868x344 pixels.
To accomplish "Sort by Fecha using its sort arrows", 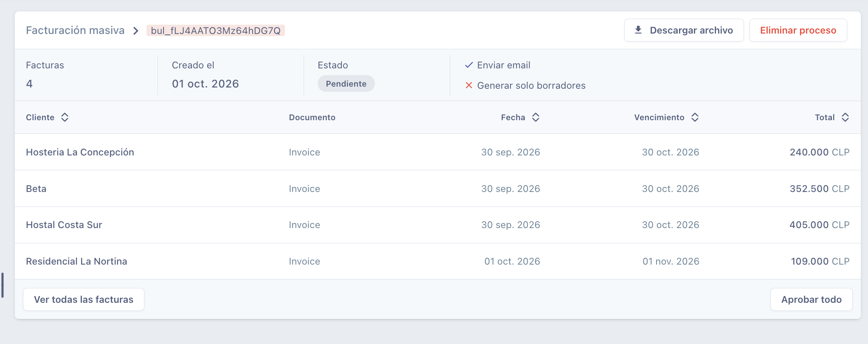I will [x=535, y=117].
